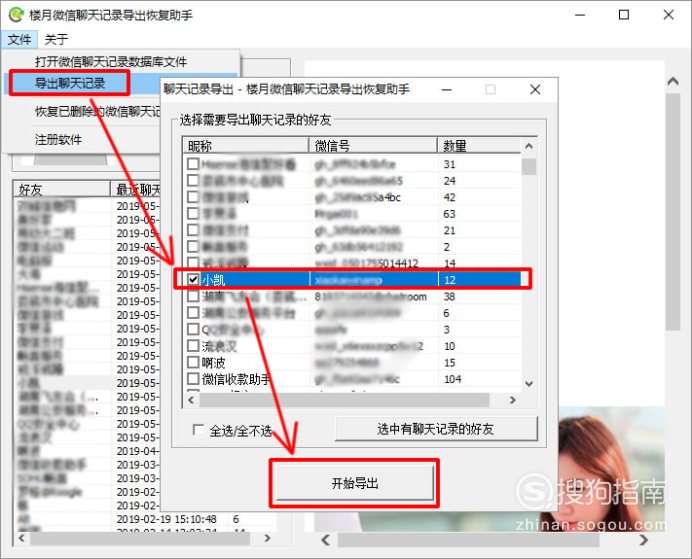
Task: Click friend list scroll-down arrow in export dialog
Action: pyautogui.click(x=529, y=384)
